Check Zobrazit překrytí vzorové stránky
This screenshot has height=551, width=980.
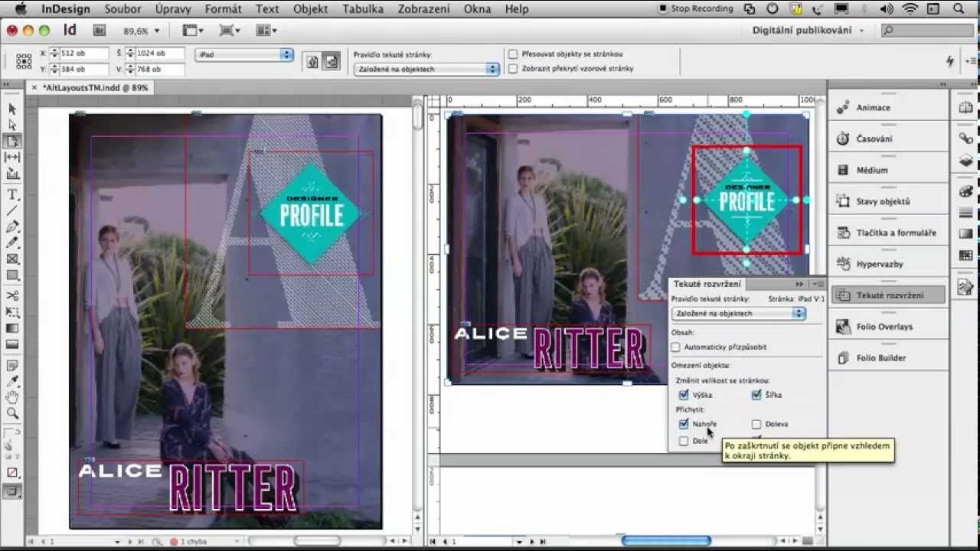(513, 69)
